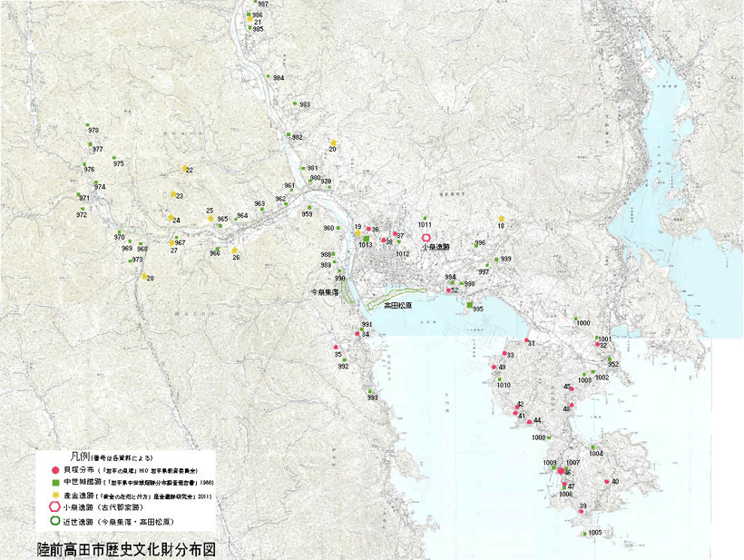This screenshot has width=744, height=560.
Task: Select the yellow star marker 24
Action: (x=171, y=218)
